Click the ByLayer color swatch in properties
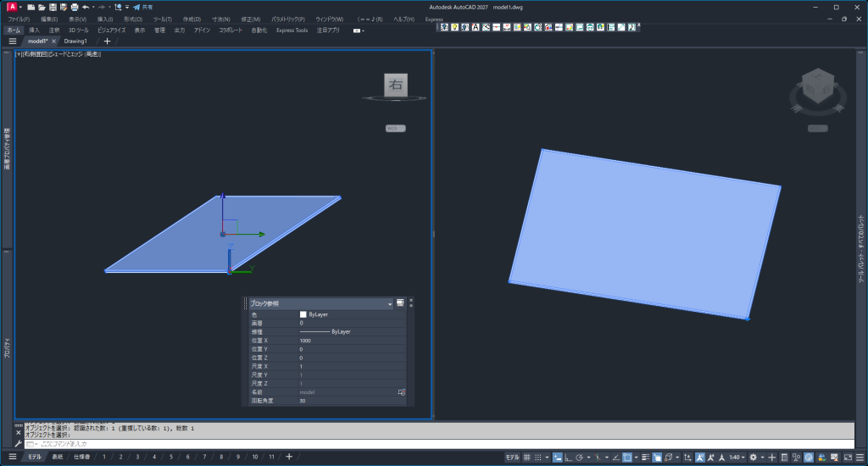 (x=303, y=314)
